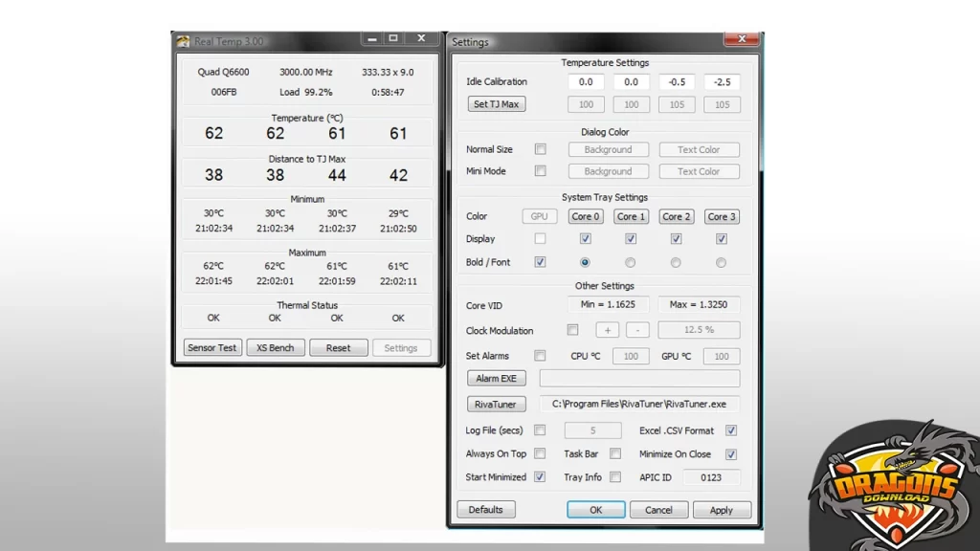
Task: Click the Clock Modulation minus button
Action: (637, 330)
